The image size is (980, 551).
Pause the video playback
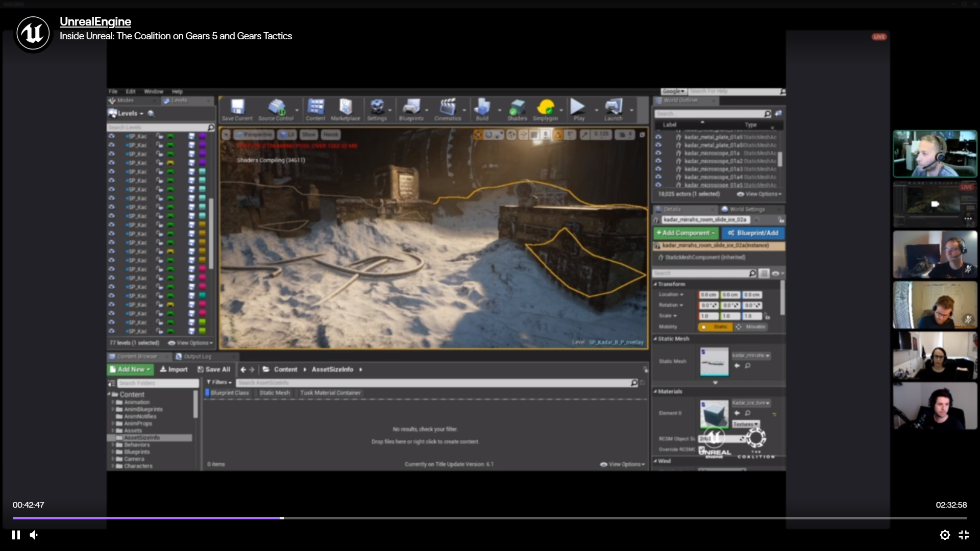click(16, 535)
